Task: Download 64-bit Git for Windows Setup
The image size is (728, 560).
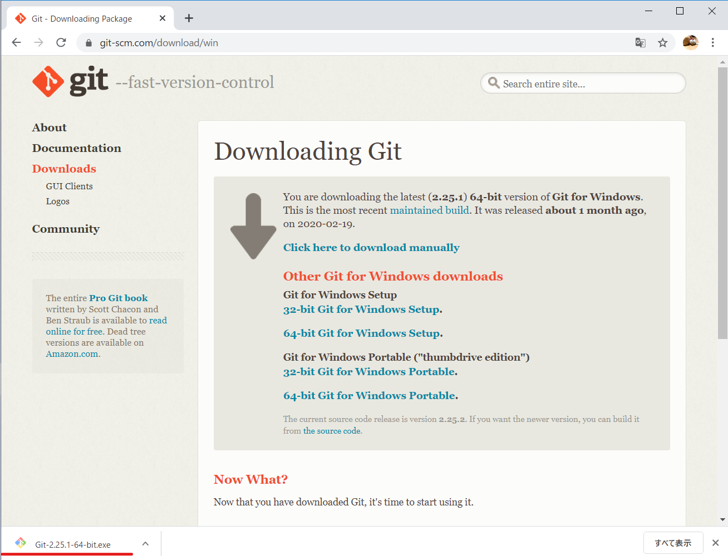Action: click(x=362, y=333)
